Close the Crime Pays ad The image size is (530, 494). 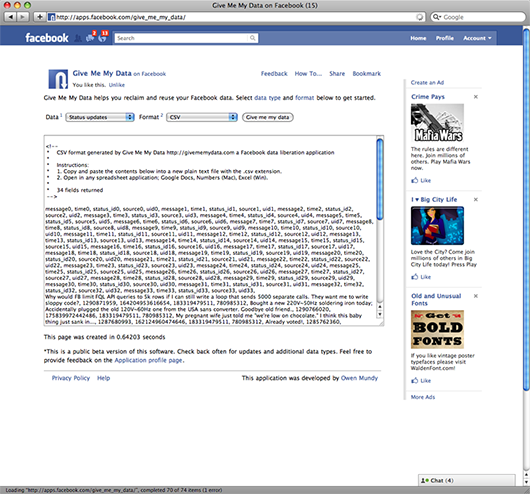476,97
